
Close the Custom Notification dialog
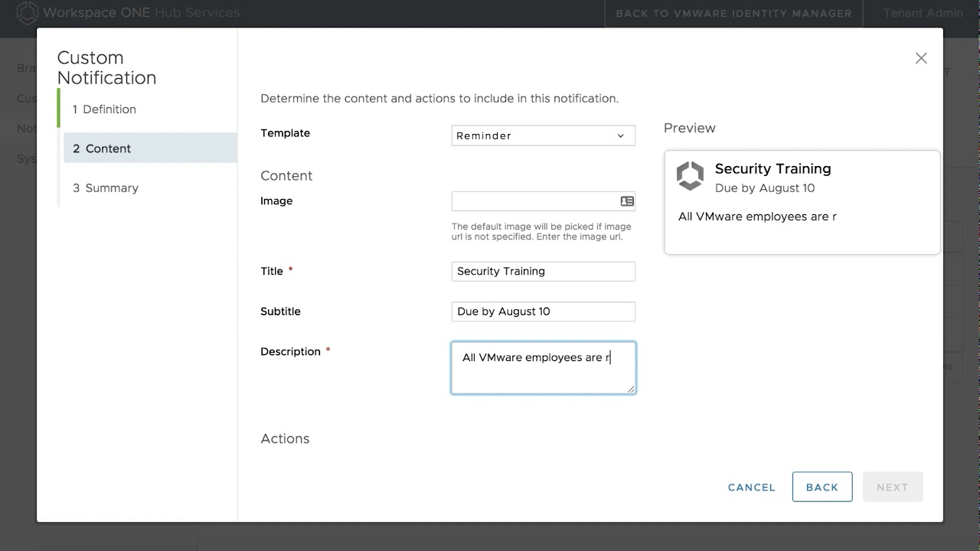click(x=921, y=58)
